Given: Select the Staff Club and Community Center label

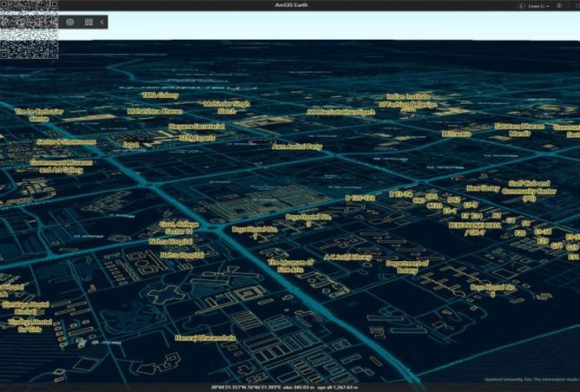Looking at the screenshot, I should (x=529, y=191).
